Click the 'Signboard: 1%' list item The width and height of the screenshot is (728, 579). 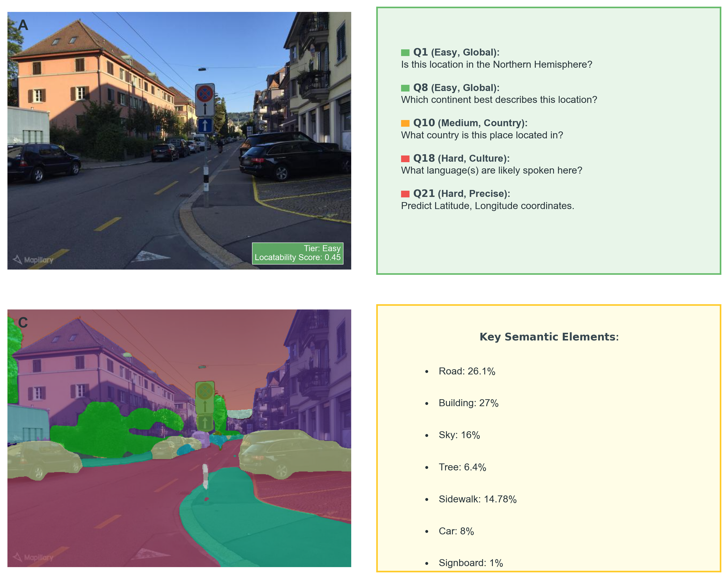pyautogui.click(x=471, y=563)
